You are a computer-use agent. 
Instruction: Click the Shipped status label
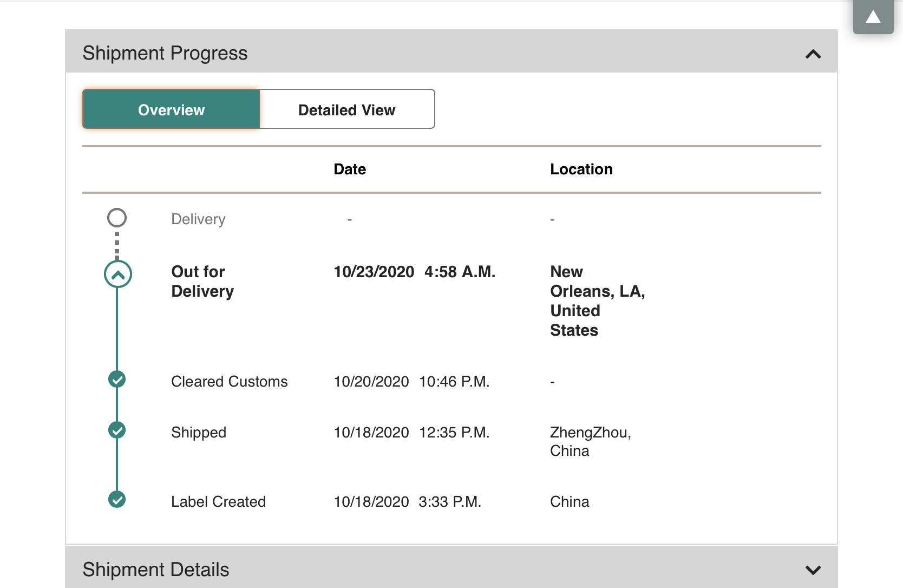(199, 433)
